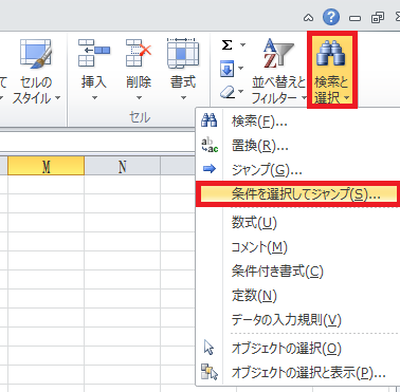This screenshot has width=400, height=392.
Task: Expand the 削除 dropdown arrow
Action: pyautogui.click(x=139, y=98)
